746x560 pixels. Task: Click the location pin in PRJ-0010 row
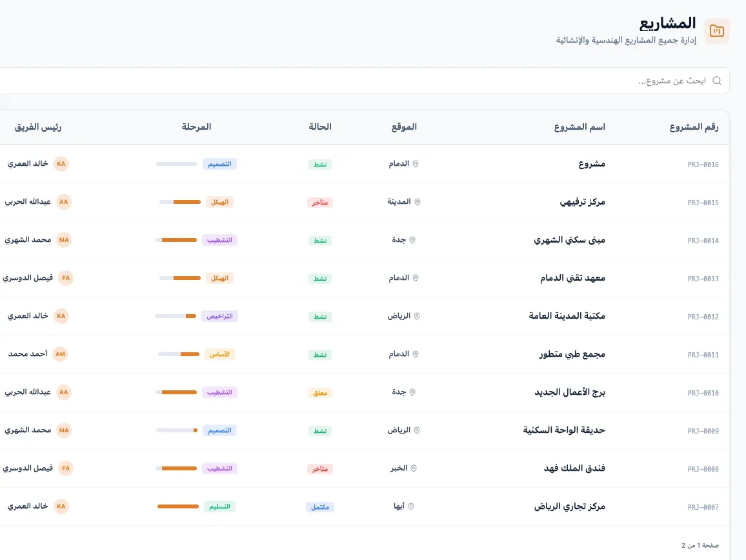click(412, 392)
